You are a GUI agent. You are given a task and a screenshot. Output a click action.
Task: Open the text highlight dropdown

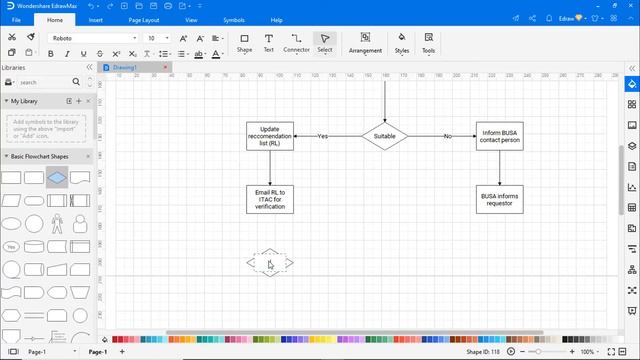pos(200,54)
